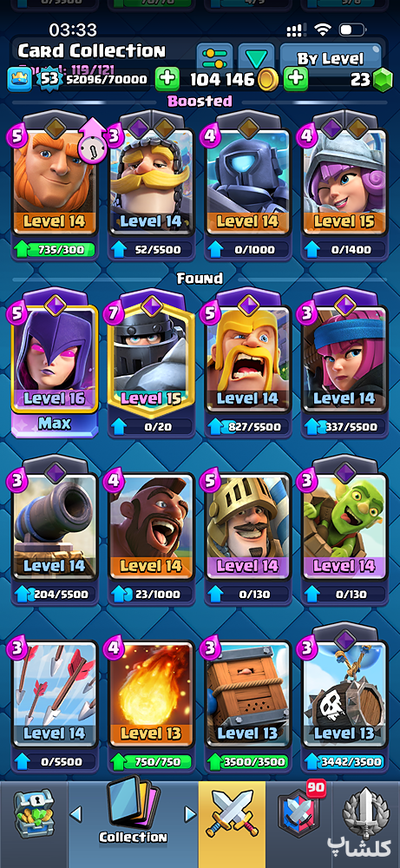Tap the green plus beside star points

click(167, 79)
